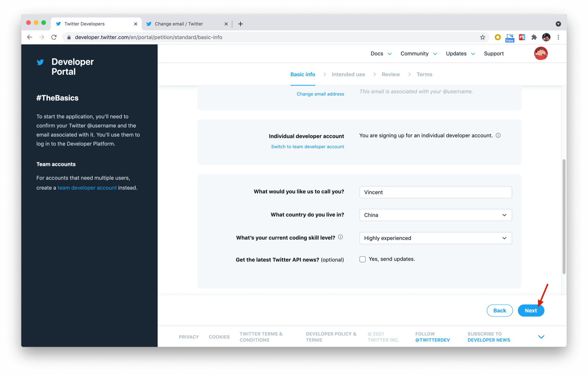Click the Next button
588x375 pixels.
point(530,311)
